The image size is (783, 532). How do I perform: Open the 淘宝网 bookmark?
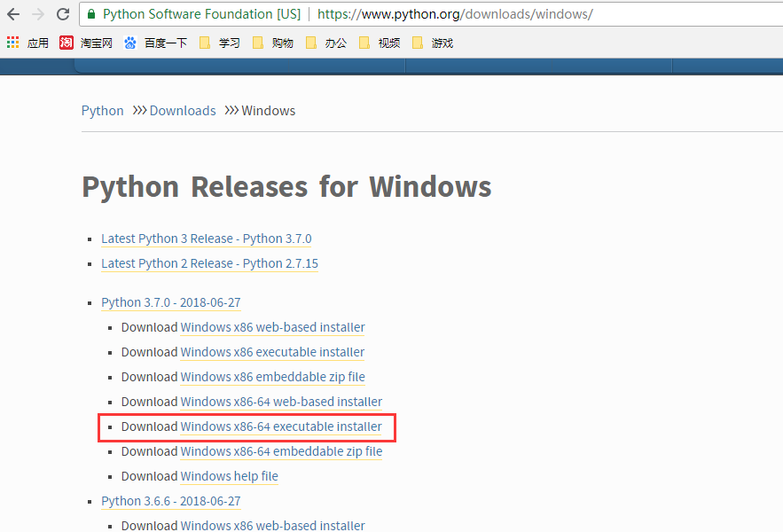(86, 43)
